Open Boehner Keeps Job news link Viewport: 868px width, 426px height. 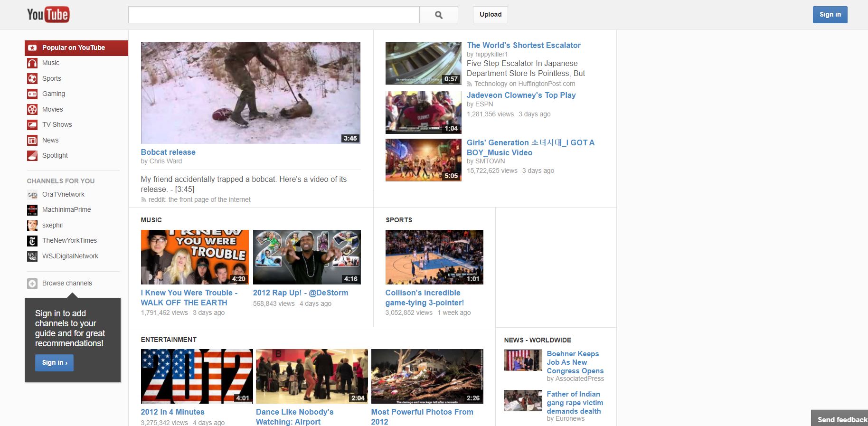[575, 362]
